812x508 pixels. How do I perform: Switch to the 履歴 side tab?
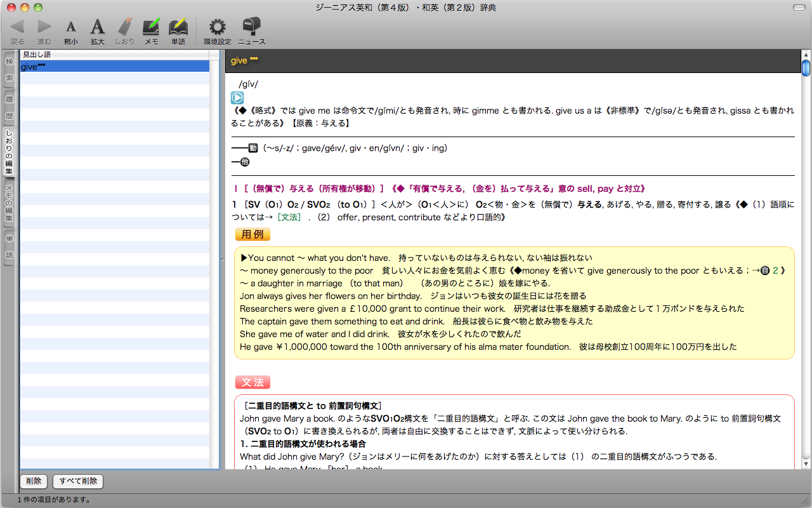9,108
